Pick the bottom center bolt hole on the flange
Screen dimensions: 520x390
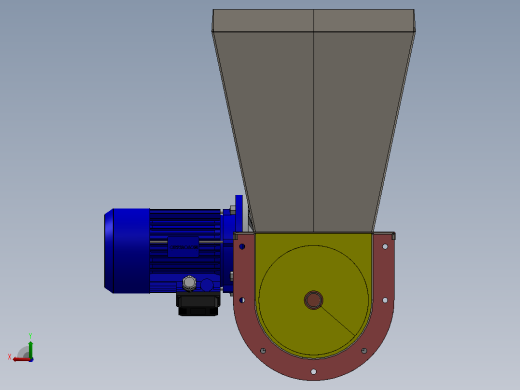(x=313, y=371)
